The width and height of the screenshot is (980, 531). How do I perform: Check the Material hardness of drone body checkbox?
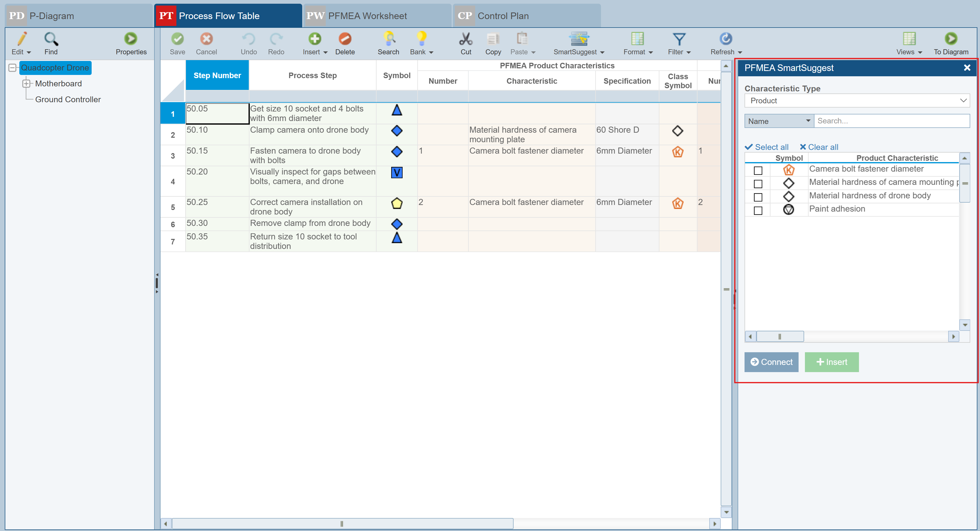pyautogui.click(x=758, y=197)
